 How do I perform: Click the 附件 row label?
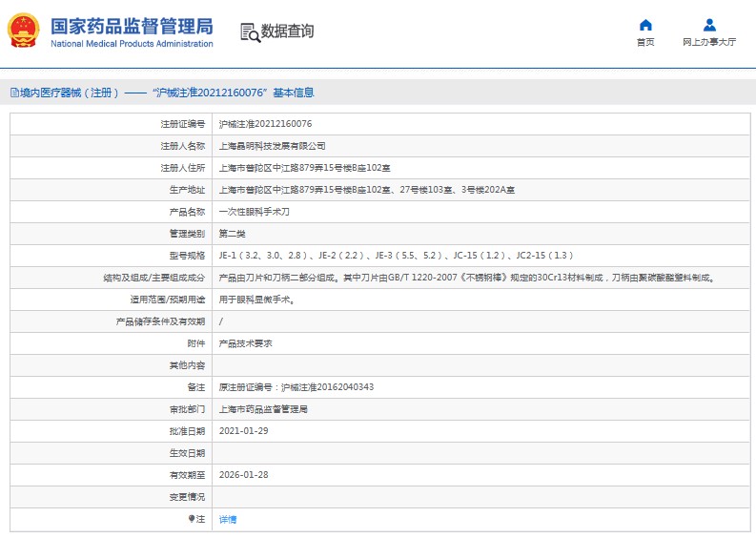pos(196,343)
